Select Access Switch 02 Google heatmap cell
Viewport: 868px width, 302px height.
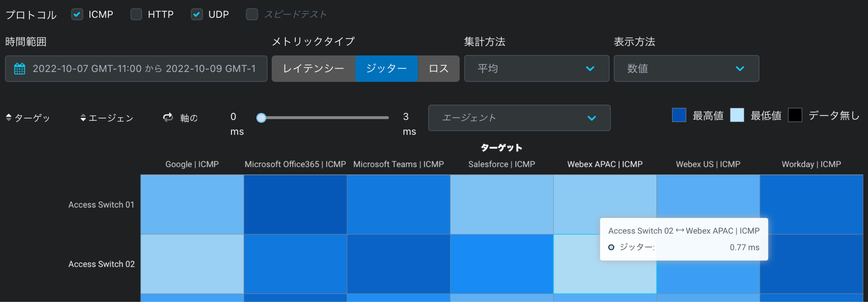(192, 264)
